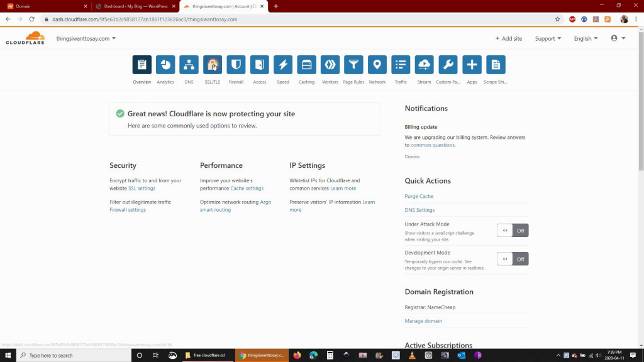644x362 pixels.
Task: Close the WordPress Dashboard tab
Action: coord(174,6)
